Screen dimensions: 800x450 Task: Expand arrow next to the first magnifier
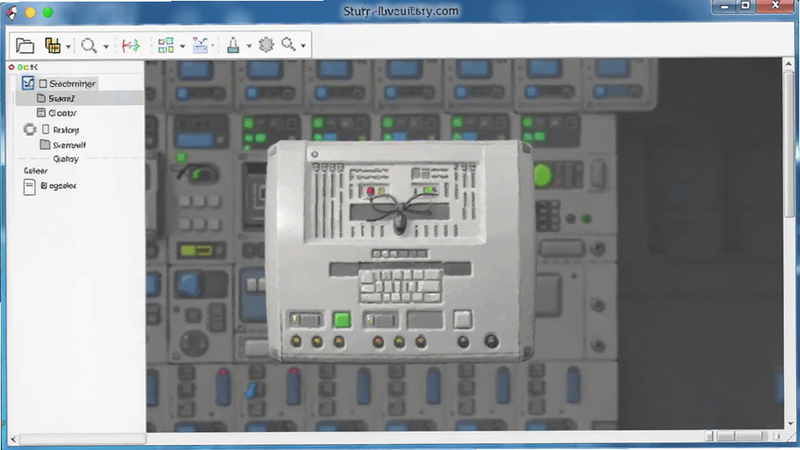(106, 47)
